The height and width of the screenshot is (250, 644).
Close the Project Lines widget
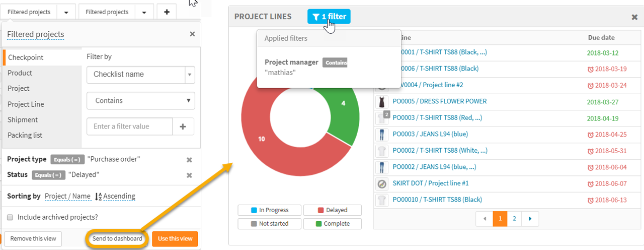coord(634,17)
